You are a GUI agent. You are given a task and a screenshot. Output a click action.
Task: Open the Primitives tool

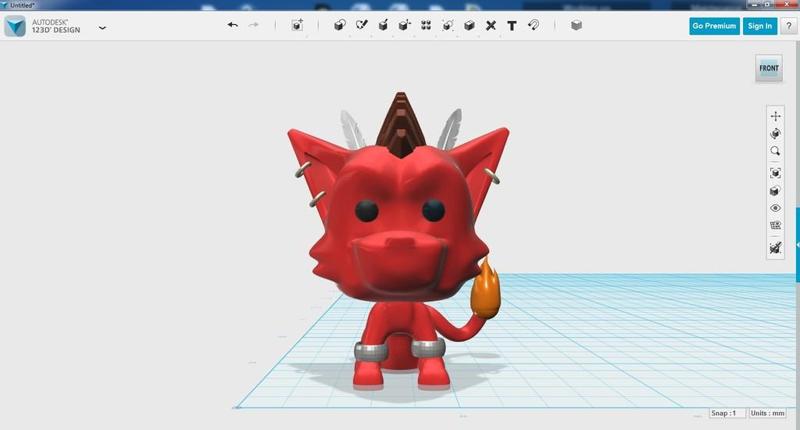tap(339, 25)
